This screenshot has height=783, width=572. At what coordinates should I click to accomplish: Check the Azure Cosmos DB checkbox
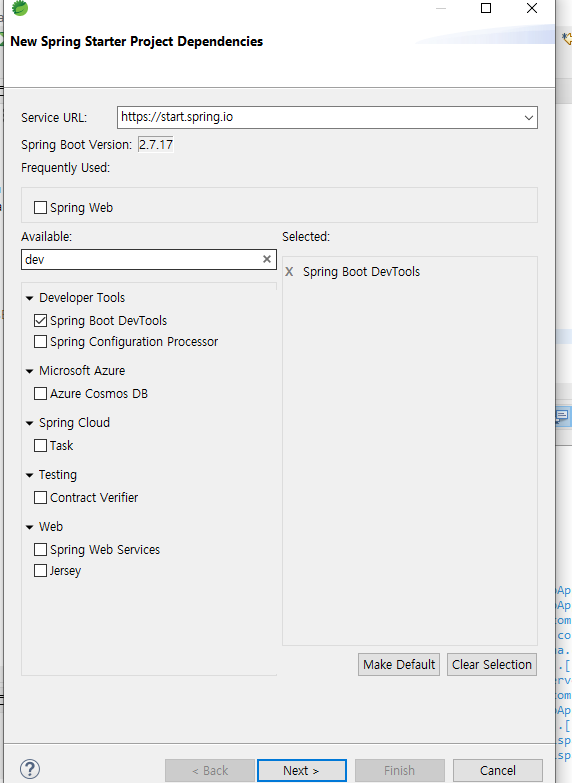coord(40,393)
